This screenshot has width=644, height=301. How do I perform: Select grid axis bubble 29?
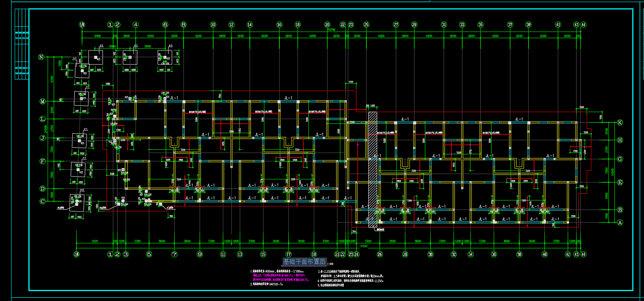point(414,25)
